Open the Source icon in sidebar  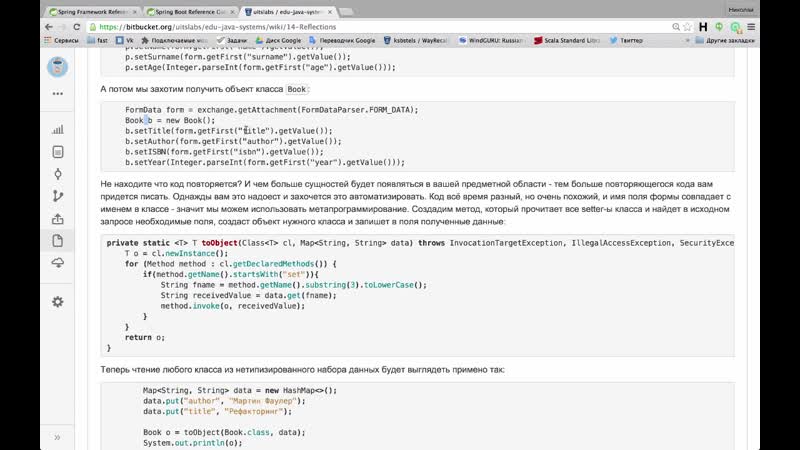coord(58,152)
